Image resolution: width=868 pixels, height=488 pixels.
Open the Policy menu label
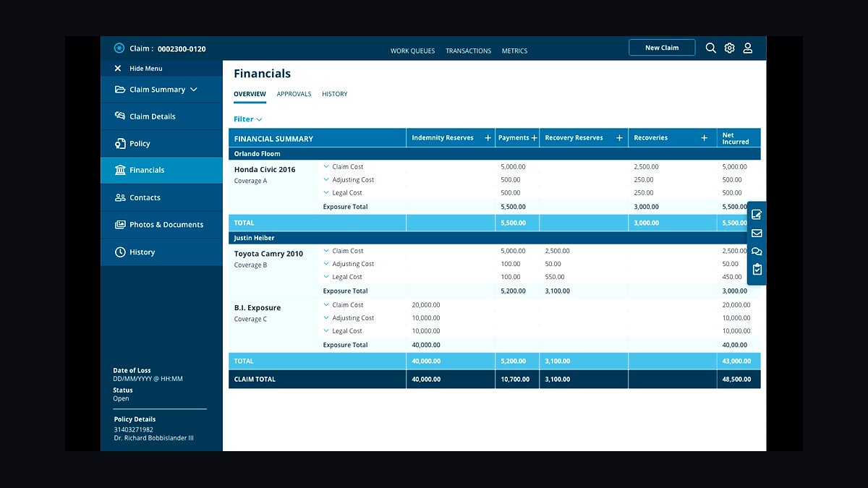(x=140, y=144)
